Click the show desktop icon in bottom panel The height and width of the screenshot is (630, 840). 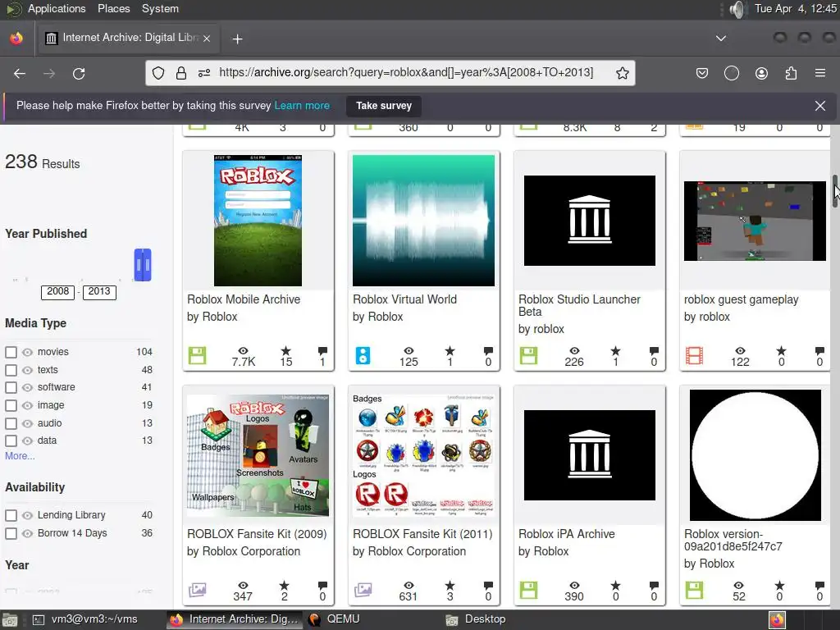(10, 620)
